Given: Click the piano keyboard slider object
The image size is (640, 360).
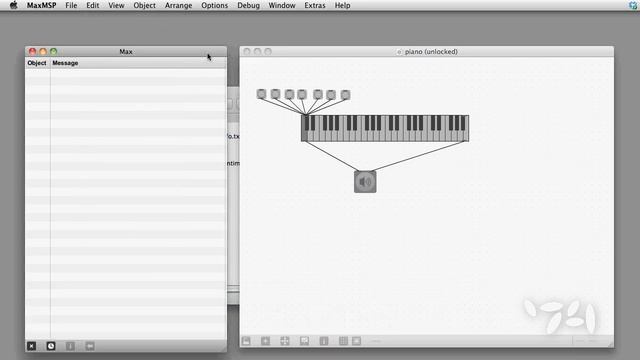Looking at the screenshot, I should pos(385,128).
